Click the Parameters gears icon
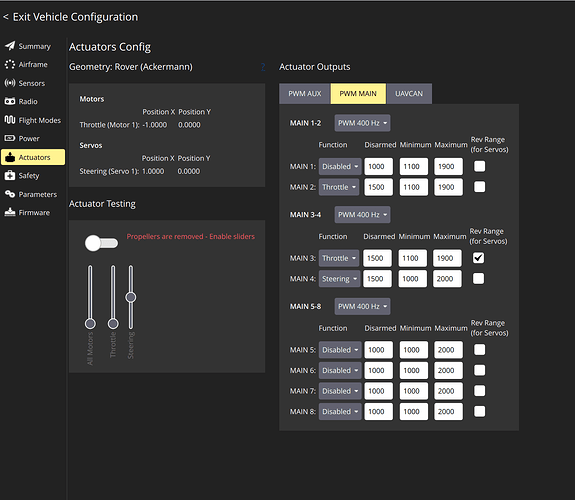This screenshot has width=575, height=500. [10, 194]
